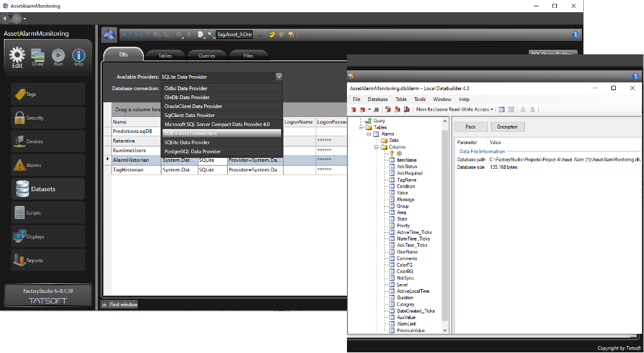644x353 pixels.
Task: Click the document preview icon
Action: point(201,35)
